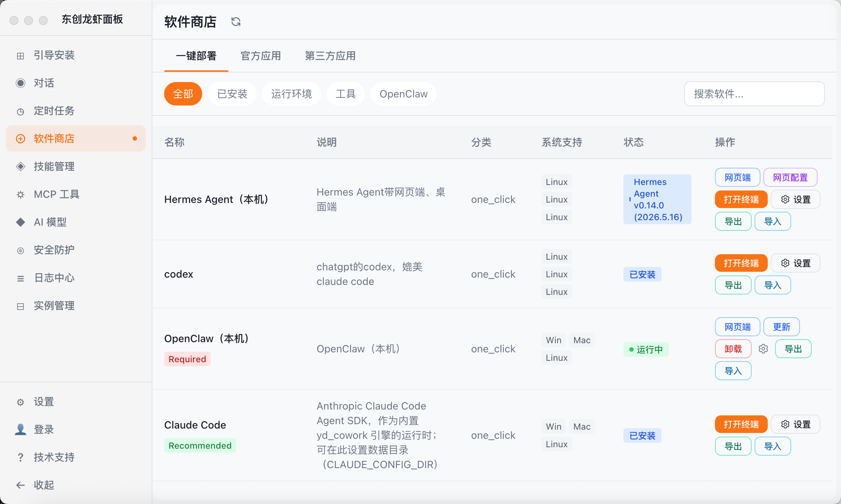Open 设置 for codex
Screen dimensions: 841x504
coord(796,263)
